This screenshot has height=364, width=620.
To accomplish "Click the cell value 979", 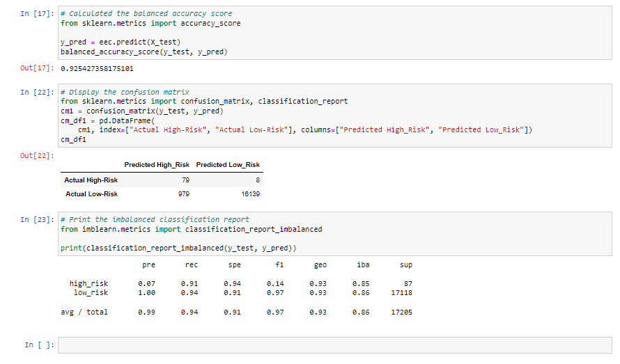I will 184,194.
